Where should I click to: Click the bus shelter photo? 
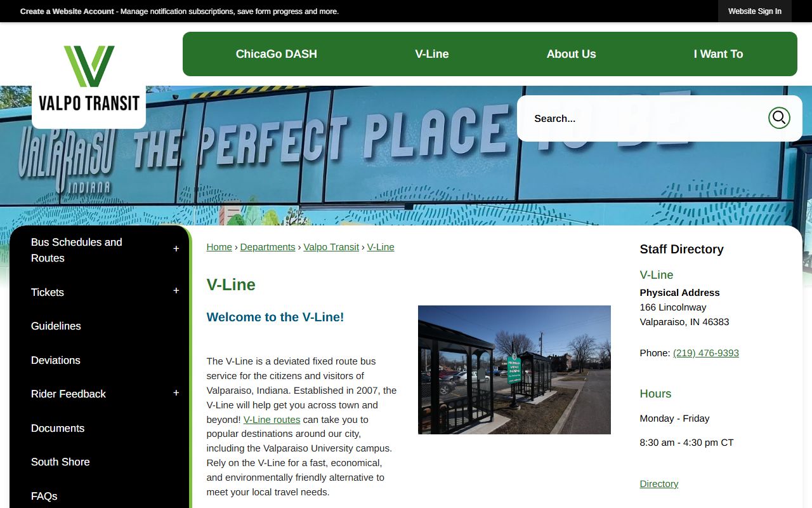click(514, 370)
